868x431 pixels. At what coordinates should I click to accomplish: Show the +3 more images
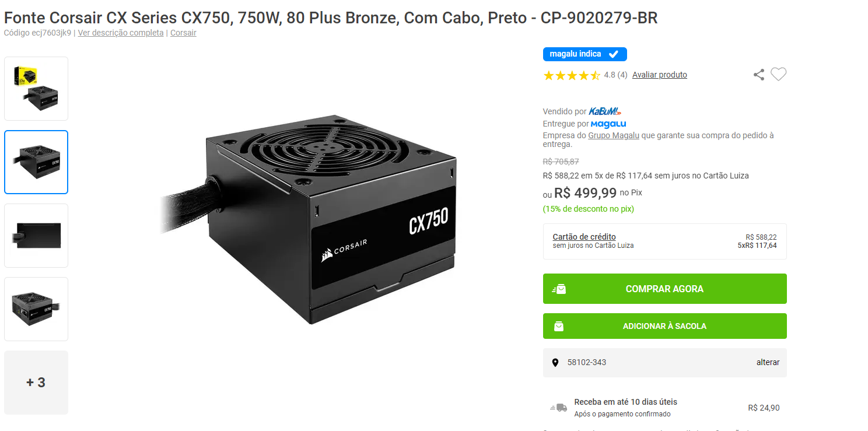36,383
